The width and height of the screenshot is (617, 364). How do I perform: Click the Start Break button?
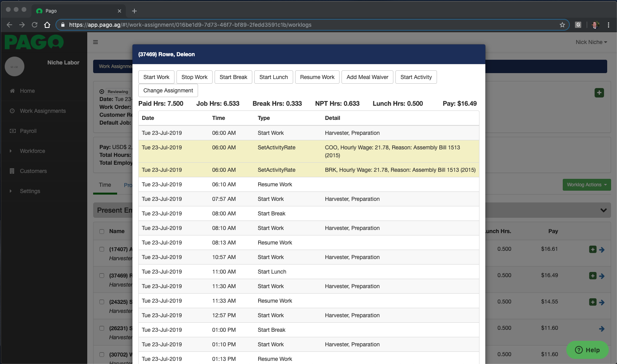pyautogui.click(x=233, y=77)
